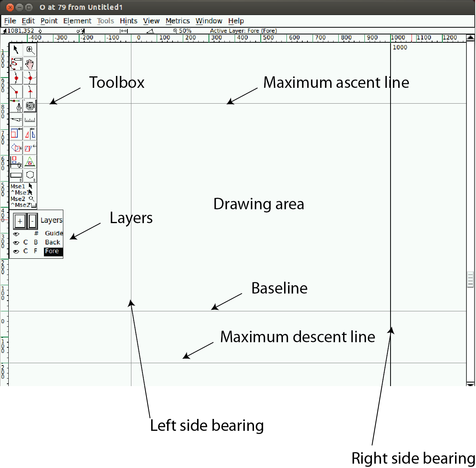Toggle Spiro mode spiral icon
Image resolution: width=476 pixels, height=468 pixels.
pos(30,106)
